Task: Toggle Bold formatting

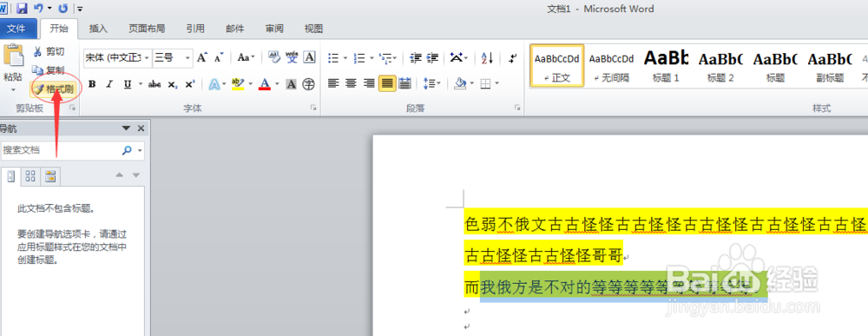Action: pyautogui.click(x=93, y=84)
